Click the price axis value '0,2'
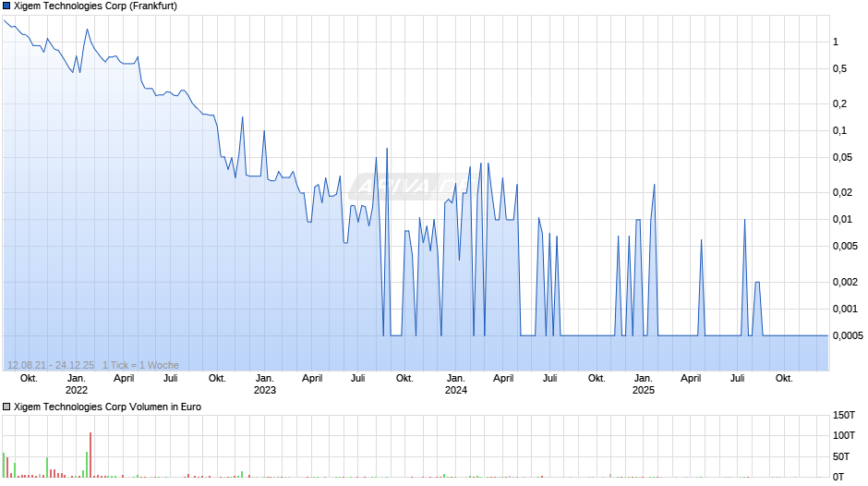The height and width of the screenshot is (486, 868). tap(839, 103)
